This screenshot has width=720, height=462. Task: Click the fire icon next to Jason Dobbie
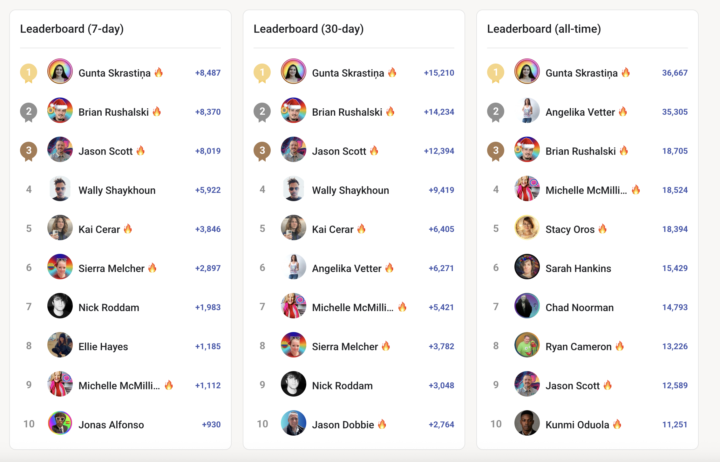click(382, 424)
